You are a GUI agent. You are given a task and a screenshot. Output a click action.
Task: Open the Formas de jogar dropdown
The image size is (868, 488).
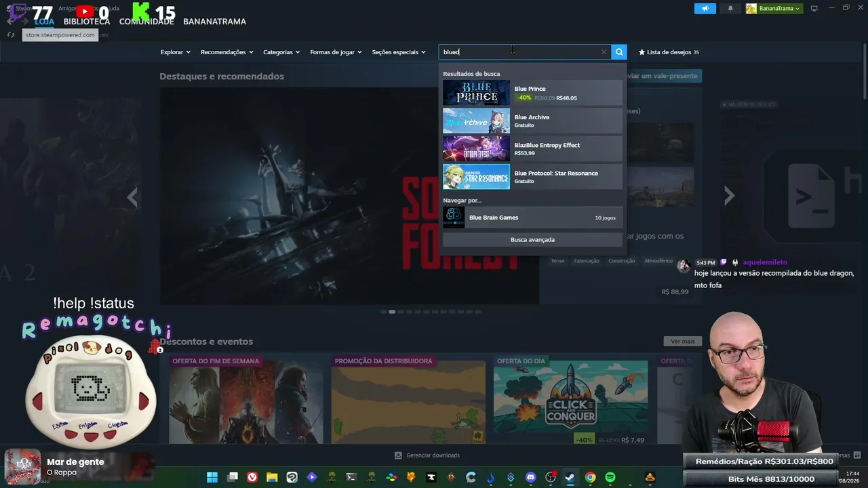(x=336, y=52)
